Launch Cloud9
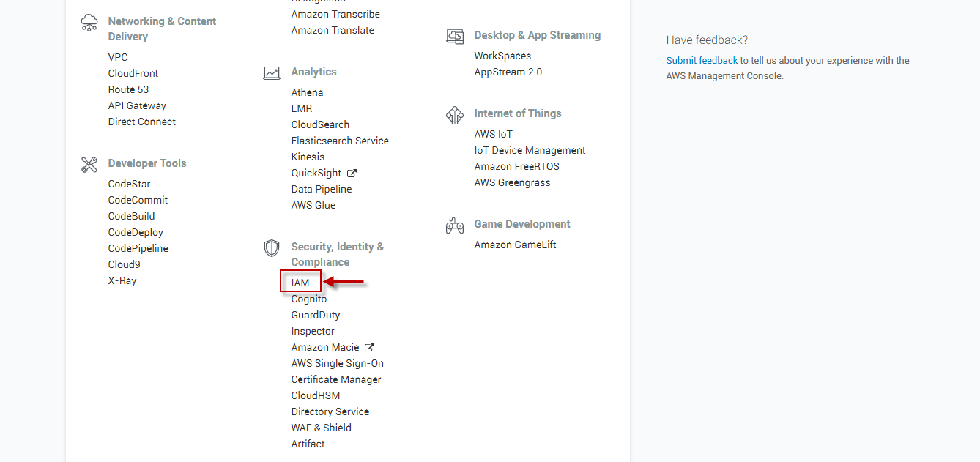 (x=125, y=264)
